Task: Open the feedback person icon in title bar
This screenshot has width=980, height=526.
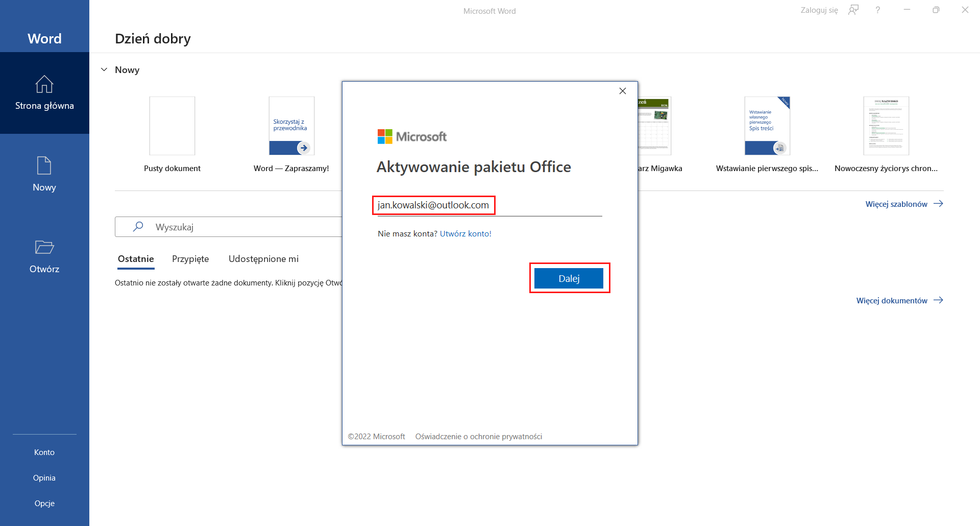Action: click(x=853, y=10)
